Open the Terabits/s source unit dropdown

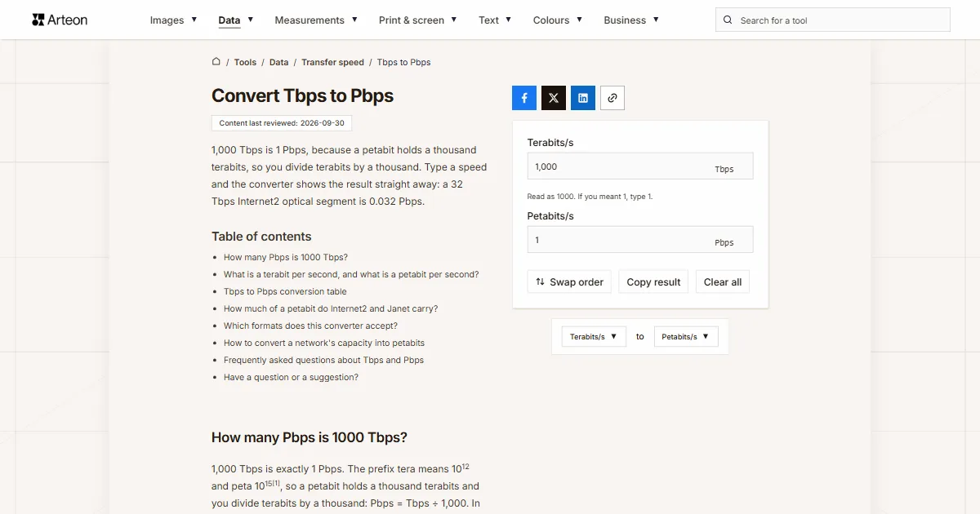tap(594, 336)
